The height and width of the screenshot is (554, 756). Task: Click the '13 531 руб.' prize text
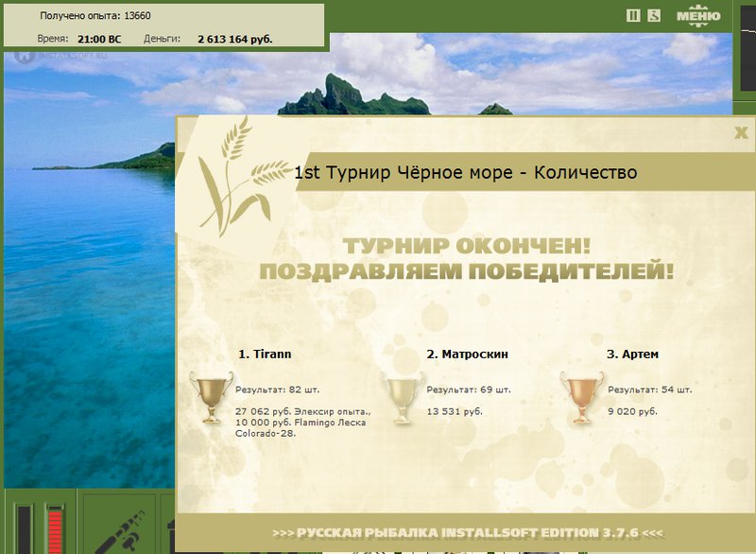[455, 412]
